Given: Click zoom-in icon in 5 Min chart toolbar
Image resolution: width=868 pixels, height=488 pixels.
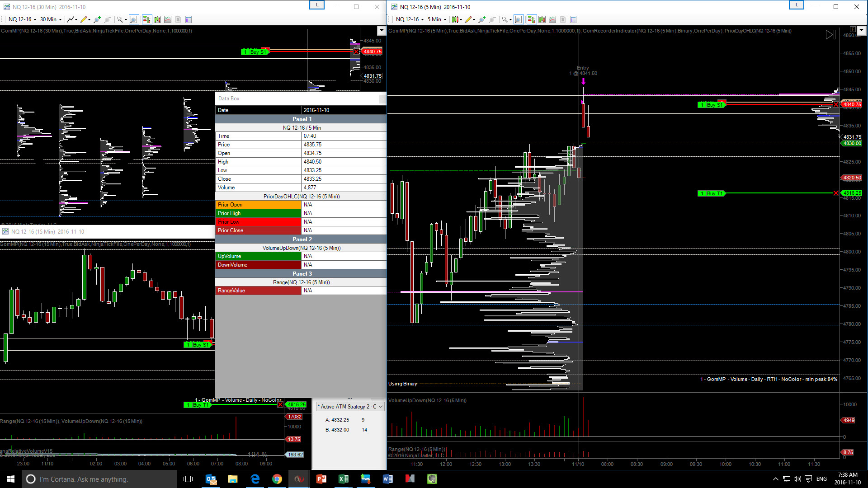Looking at the screenshot, I should pyautogui.click(x=482, y=19).
